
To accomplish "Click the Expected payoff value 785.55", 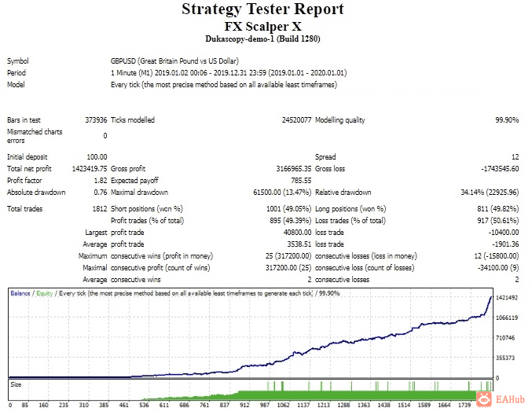I will pyautogui.click(x=301, y=181).
